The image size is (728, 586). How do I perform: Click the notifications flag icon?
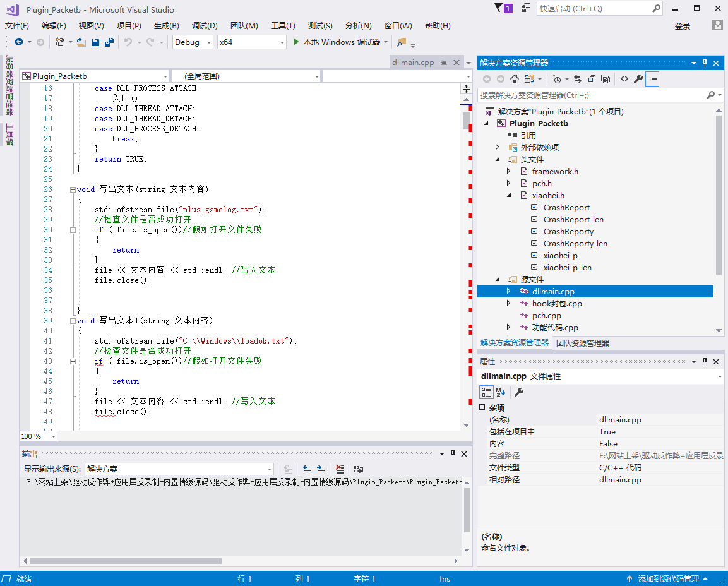[x=503, y=8]
